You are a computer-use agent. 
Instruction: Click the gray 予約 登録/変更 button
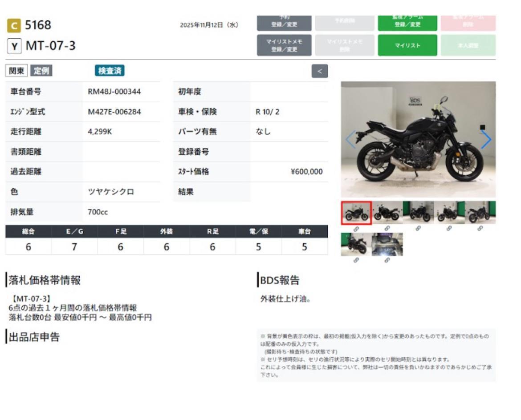coord(284,22)
